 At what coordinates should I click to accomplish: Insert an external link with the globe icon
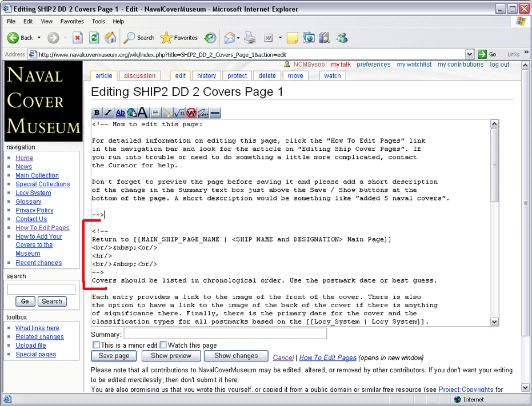tap(131, 113)
